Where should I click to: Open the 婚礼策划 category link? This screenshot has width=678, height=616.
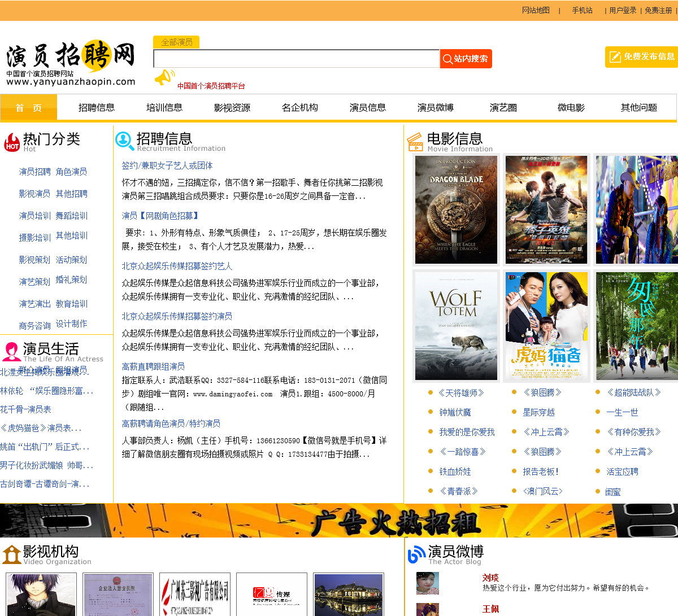pyautogui.click(x=71, y=279)
